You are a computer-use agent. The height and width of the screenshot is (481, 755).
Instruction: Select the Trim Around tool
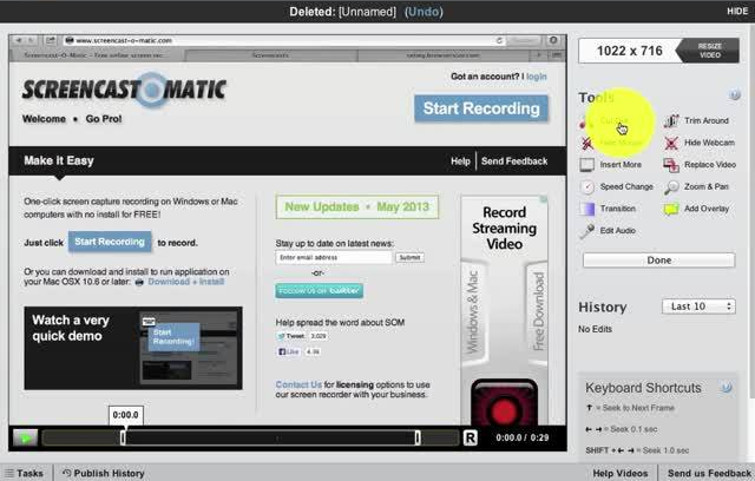(x=696, y=120)
